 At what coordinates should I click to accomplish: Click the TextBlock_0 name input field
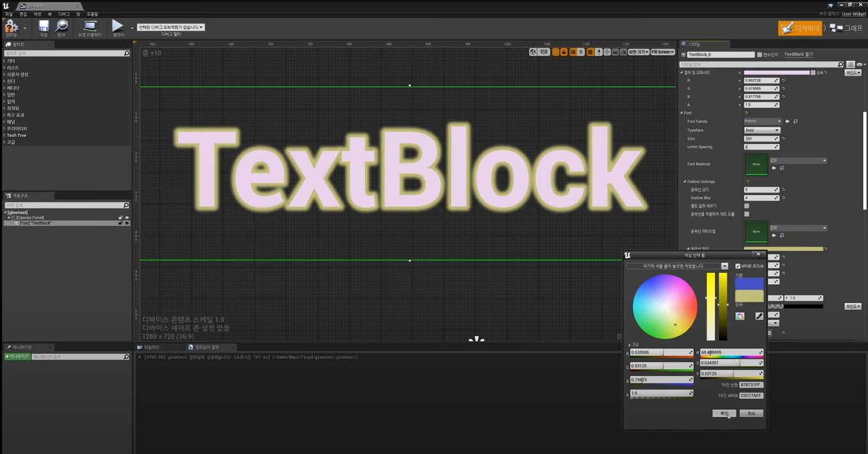(x=721, y=55)
